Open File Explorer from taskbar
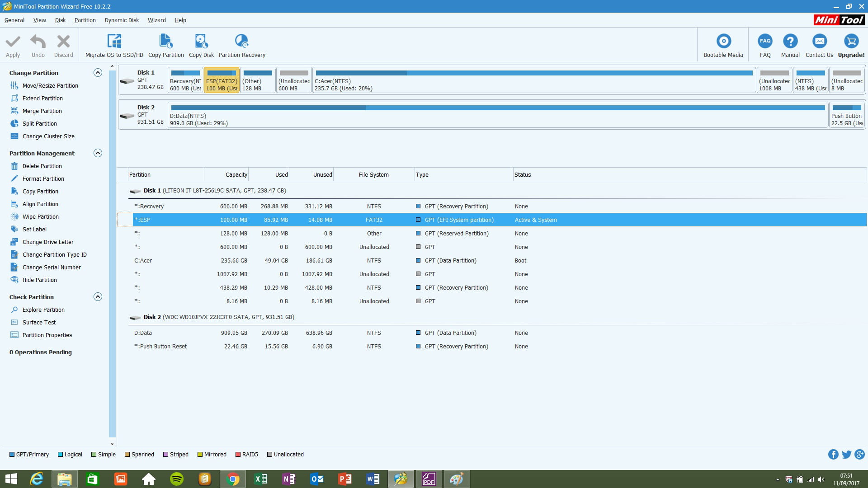Image resolution: width=868 pixels, height=488 pixels. click(x=64, y=479)
